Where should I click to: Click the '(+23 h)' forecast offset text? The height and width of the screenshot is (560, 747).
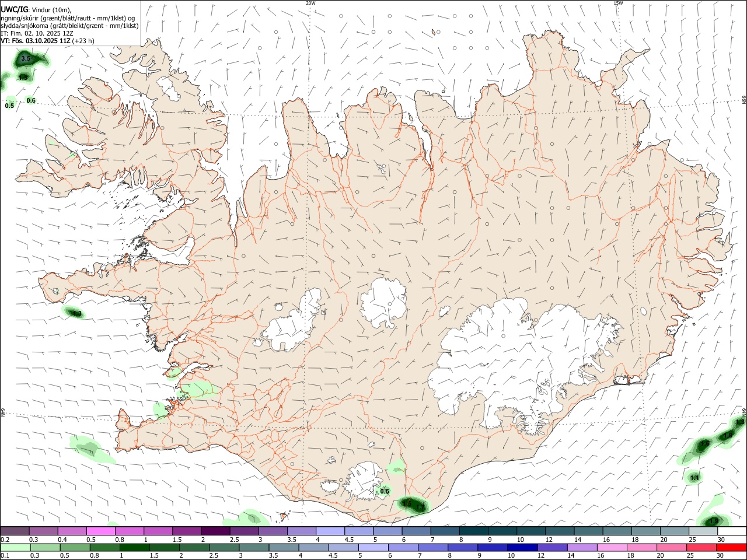(84, 41)
